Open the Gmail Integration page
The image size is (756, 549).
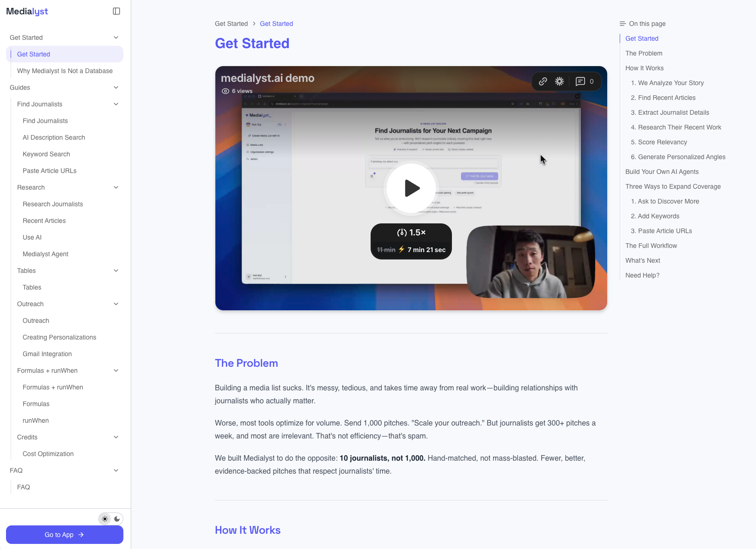47,354
